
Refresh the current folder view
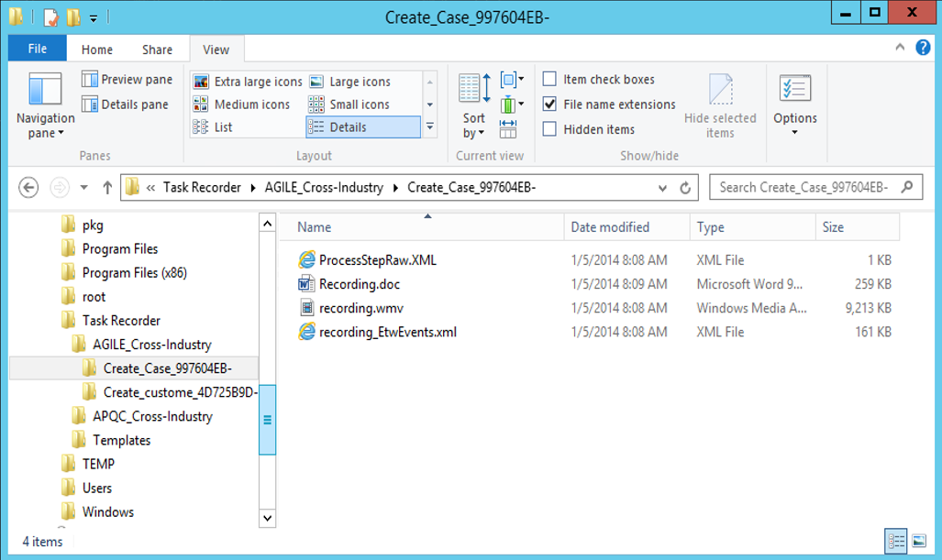pyautogui.click(x=684, y=188)
